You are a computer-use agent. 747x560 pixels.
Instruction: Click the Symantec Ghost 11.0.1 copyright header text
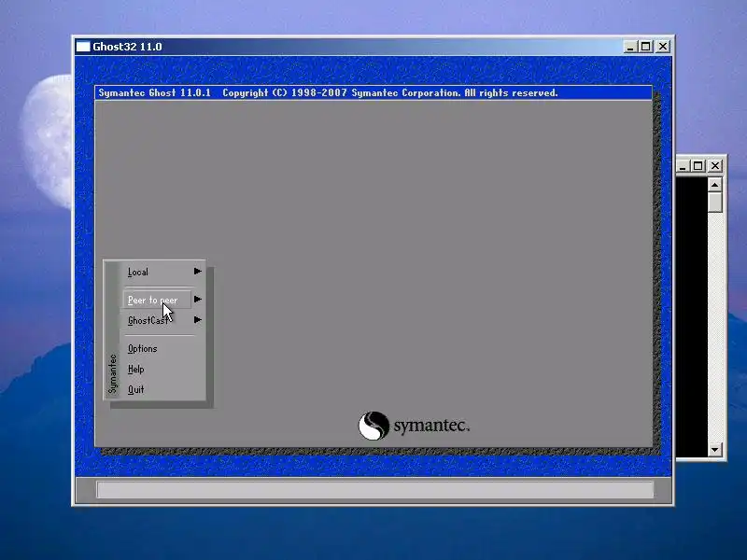pyautogui.click(x=328, y=92)
